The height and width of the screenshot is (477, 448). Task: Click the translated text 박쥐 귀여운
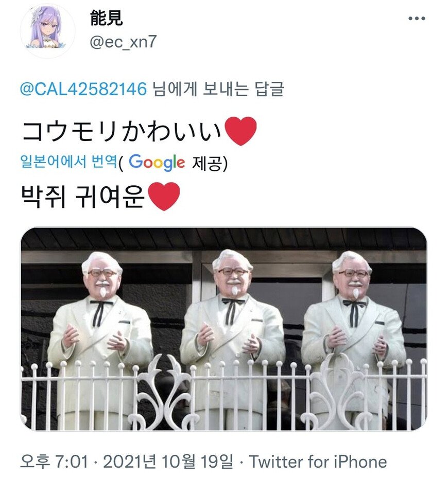[x=83, y=197]
